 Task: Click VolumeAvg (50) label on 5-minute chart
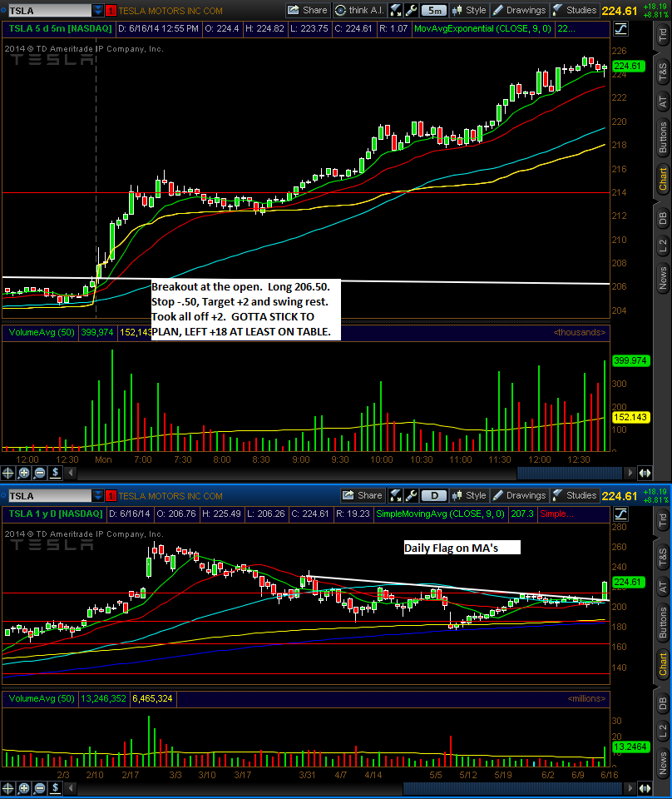click(42, 332)
